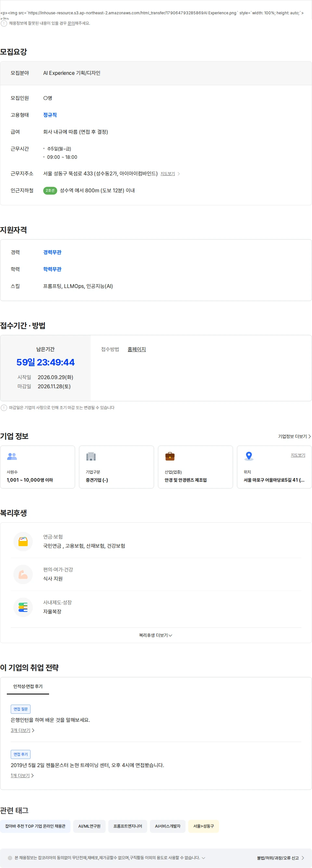
Task: Select the 인적성·면접 후기 tab
Action: pyautogui.click(x=28, y=686)
